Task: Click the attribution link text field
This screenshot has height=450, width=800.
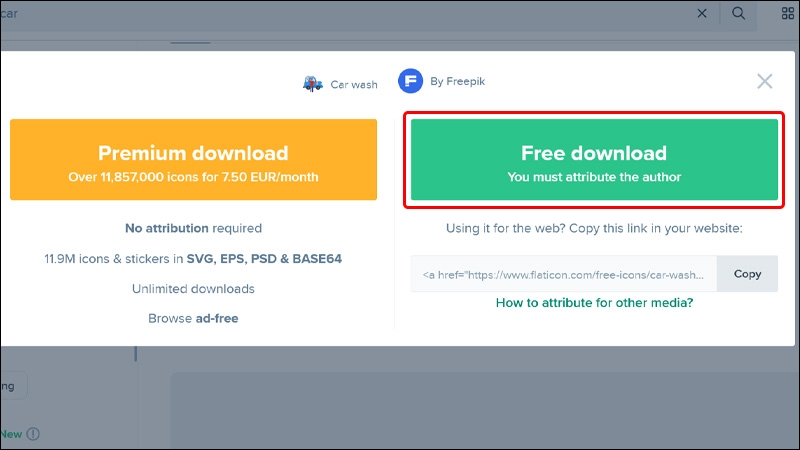Action: (564, 274)
